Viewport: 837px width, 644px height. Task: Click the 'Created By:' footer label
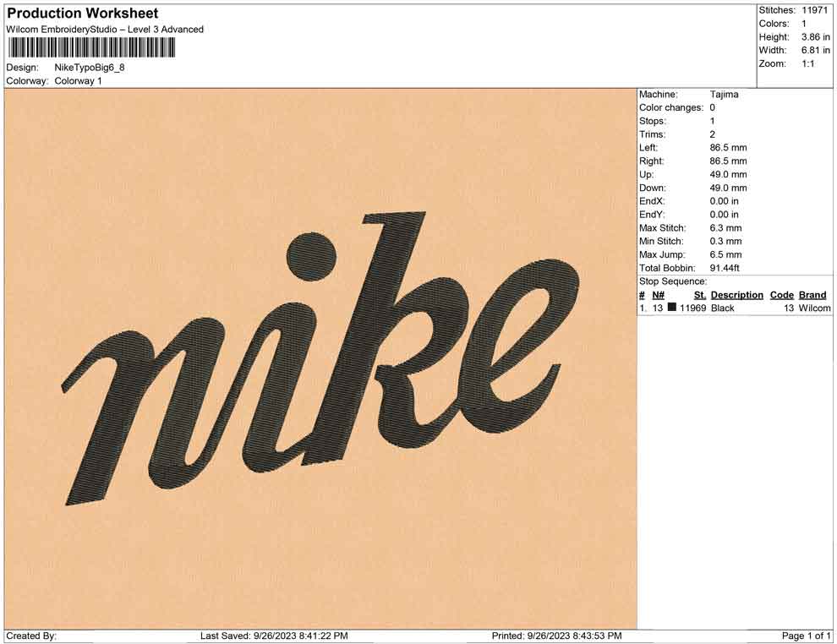(x=31, y=636)
